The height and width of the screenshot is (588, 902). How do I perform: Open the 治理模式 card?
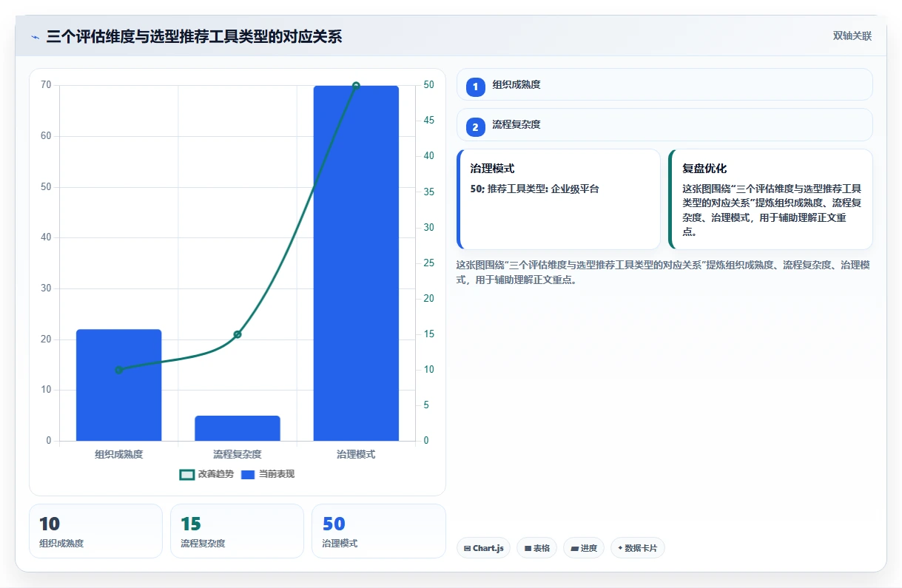[559, 200]
